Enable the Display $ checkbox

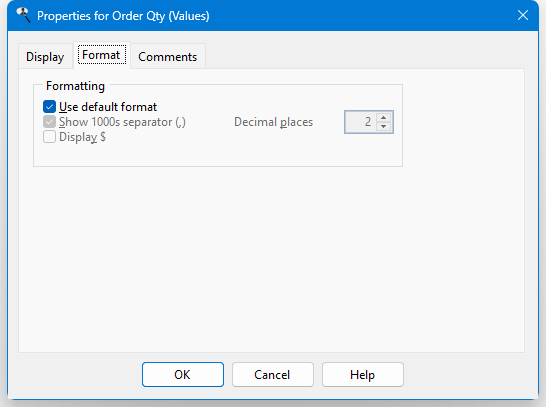click(x=49, y=137)
